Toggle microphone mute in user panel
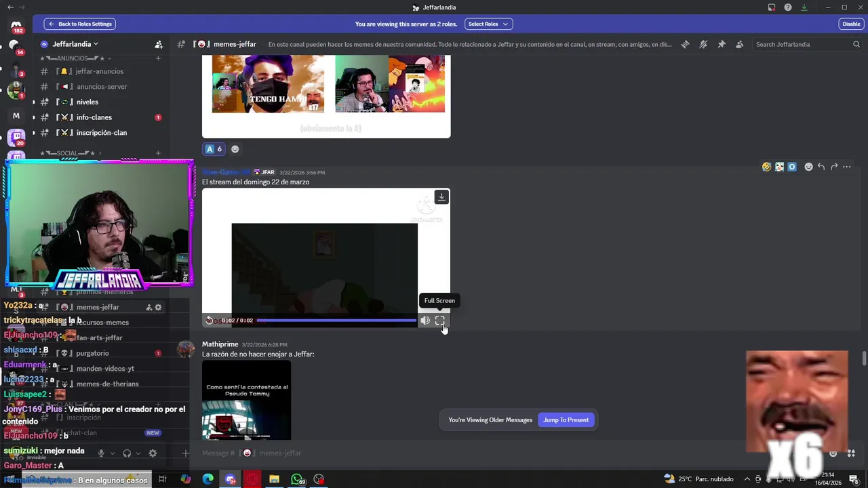 101,453
